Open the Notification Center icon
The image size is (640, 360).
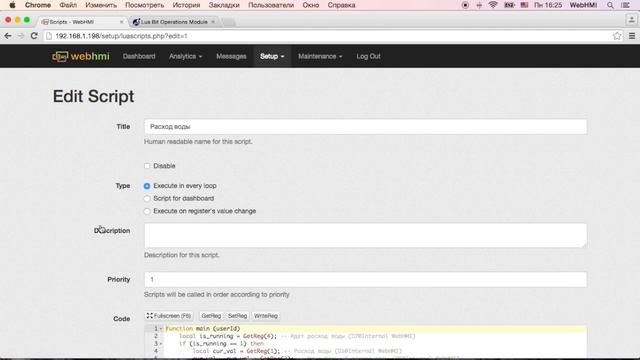(x=625, y=5)
